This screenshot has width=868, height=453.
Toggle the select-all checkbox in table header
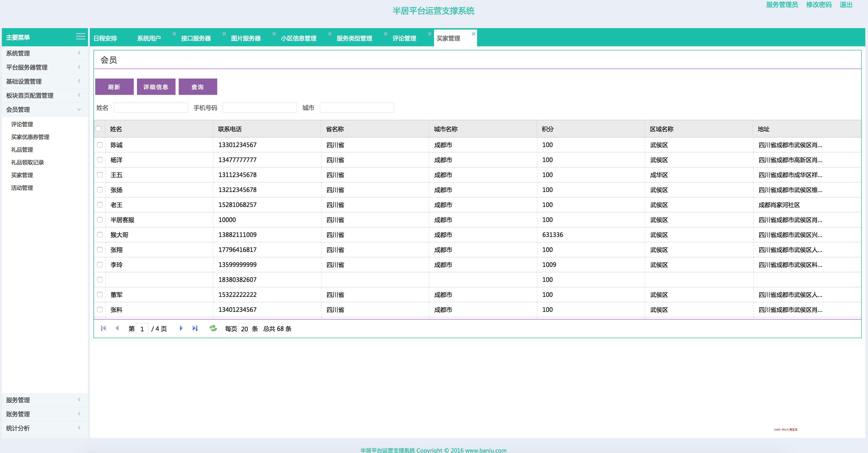(99, 128)
